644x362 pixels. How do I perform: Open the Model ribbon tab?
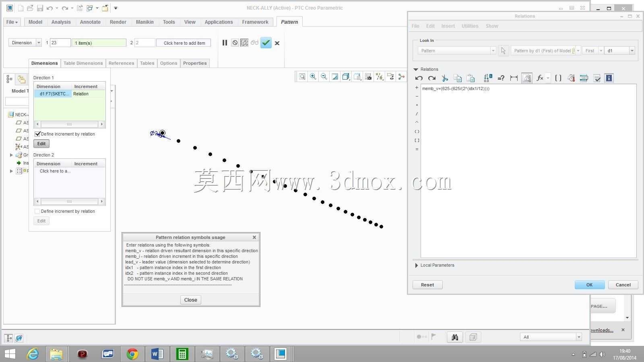35,22
